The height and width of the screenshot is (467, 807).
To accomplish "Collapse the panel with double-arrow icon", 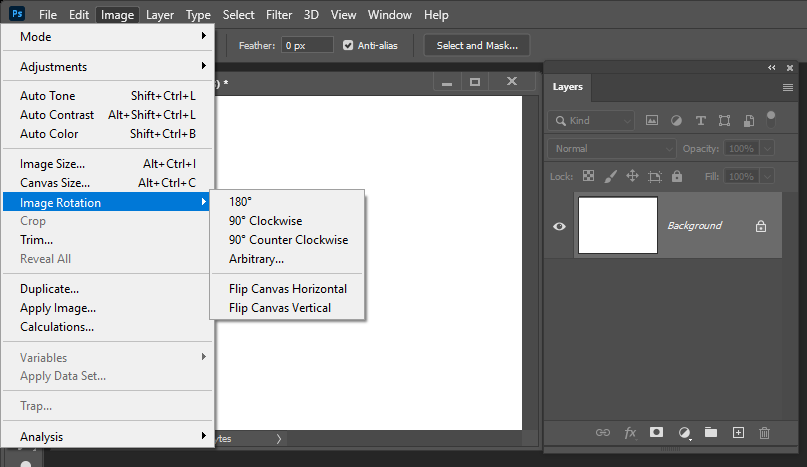I will (x=771, y=67).
